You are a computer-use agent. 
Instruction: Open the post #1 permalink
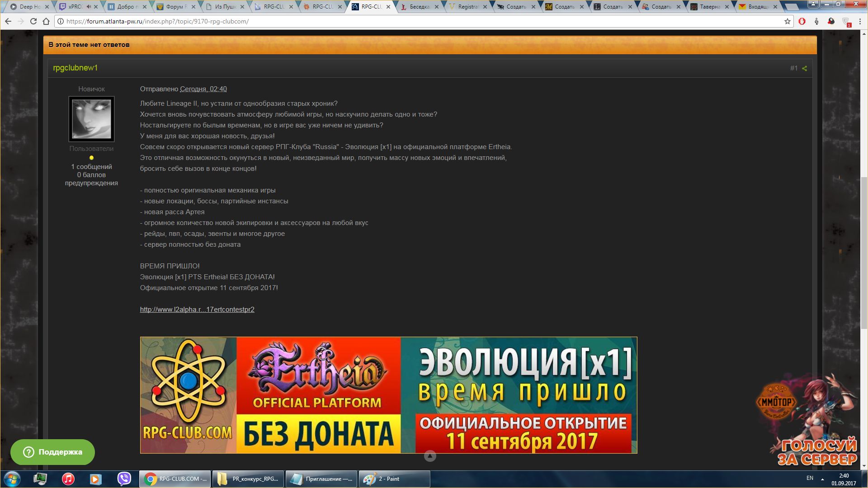793,68
